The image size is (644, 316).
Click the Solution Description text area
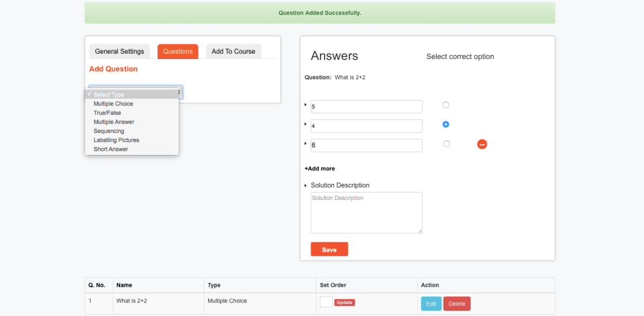tap(366, 213)
